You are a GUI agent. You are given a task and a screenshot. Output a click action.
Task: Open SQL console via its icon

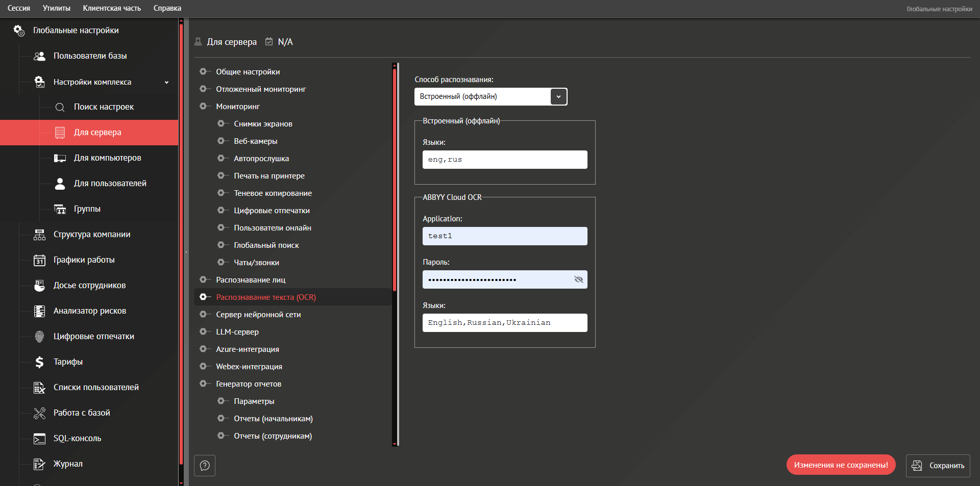pos(39,439)
